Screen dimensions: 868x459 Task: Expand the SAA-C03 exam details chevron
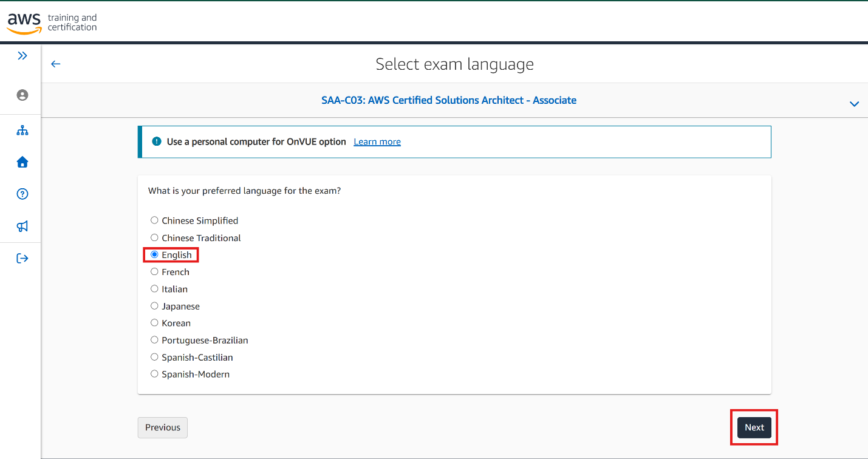(x=854, y=104)
